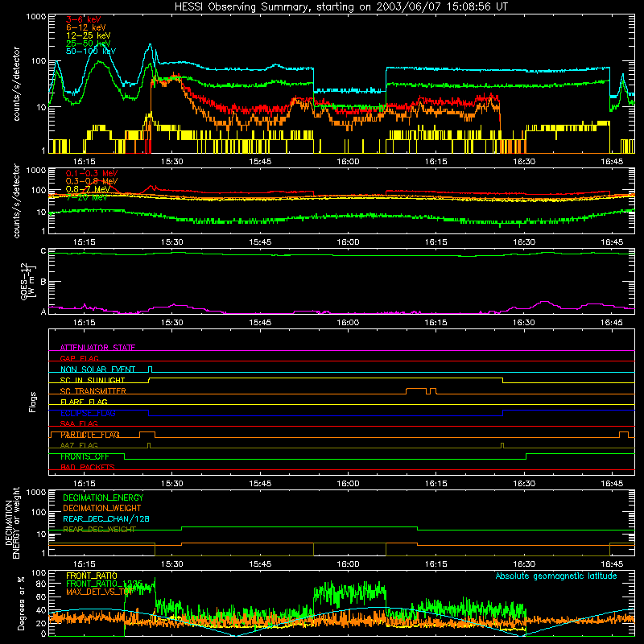Viewport: 644px width, 644px height.
Task: Select the green 7-20 MeV legend label
Action: point(87,197)
